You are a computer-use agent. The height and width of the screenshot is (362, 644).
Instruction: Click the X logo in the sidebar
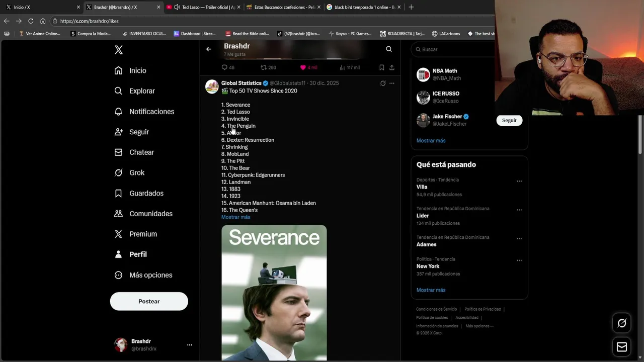coord(119,50)
